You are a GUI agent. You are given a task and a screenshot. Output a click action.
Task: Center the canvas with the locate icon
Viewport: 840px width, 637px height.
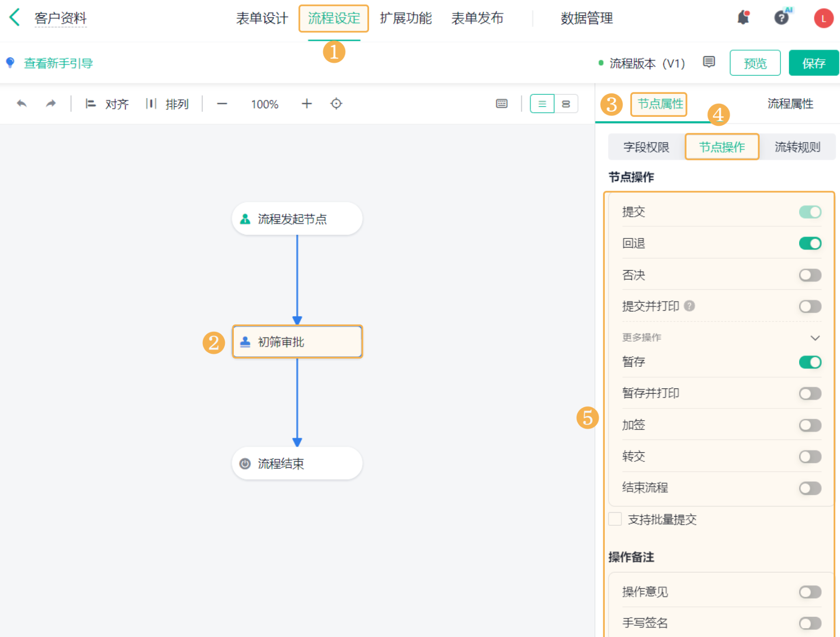pos(336,103)
